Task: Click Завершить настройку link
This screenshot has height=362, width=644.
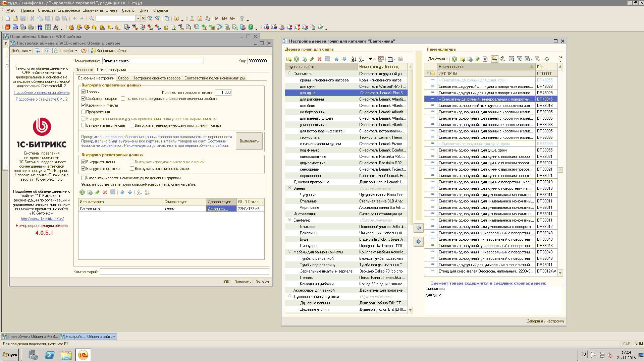Action: [545, 321]
